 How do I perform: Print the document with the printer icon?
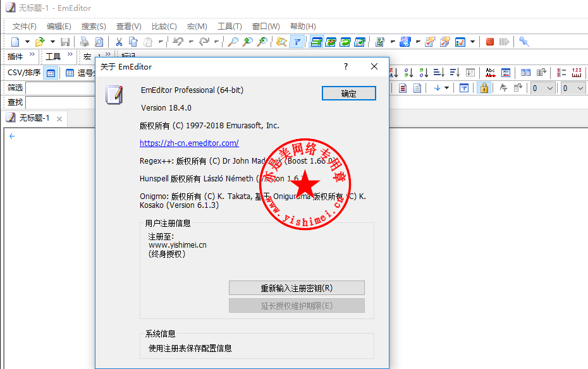pyautogui.click(x=84, y=42)
